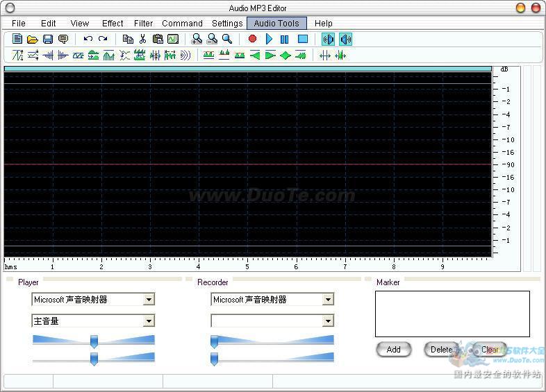Open the Settings menu

coord(227,24)
